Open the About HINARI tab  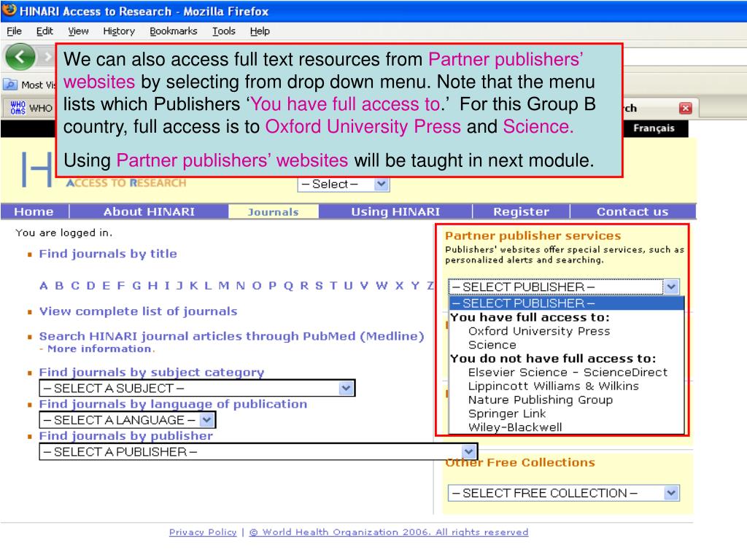149,211
